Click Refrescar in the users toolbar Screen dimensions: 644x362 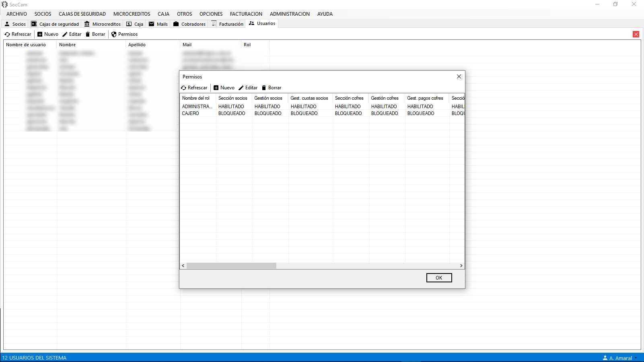click(x=18, y=34)
